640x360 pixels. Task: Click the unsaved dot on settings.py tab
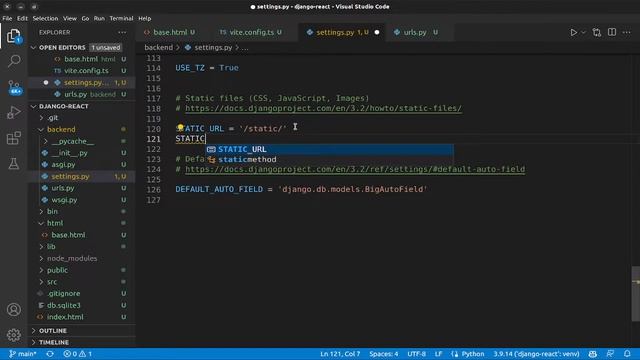377,32
